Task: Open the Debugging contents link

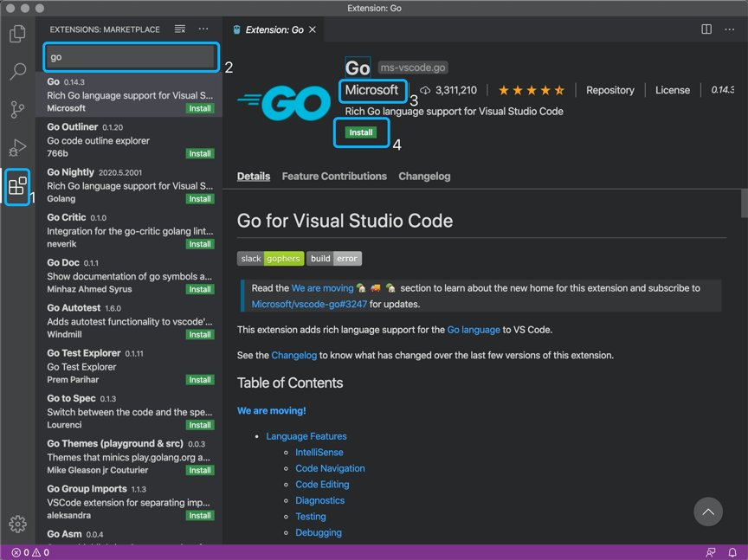Action: 319,533
